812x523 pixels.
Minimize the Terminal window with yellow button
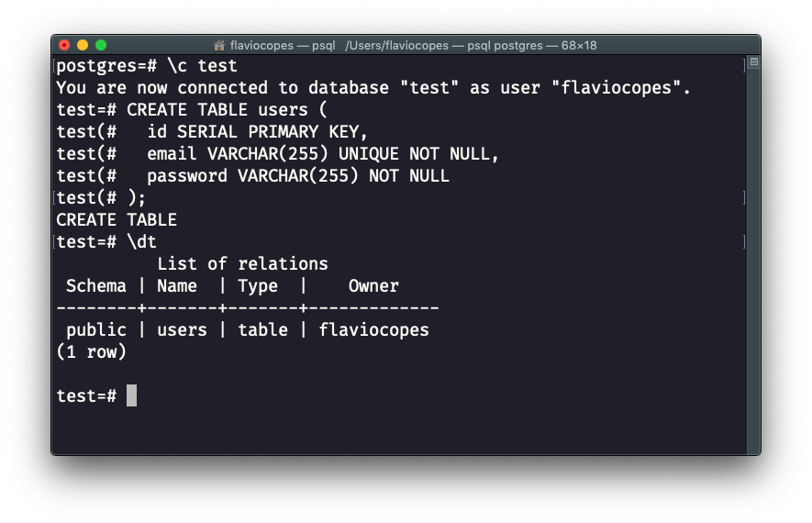pyautogui.click(x=83, y=45)
